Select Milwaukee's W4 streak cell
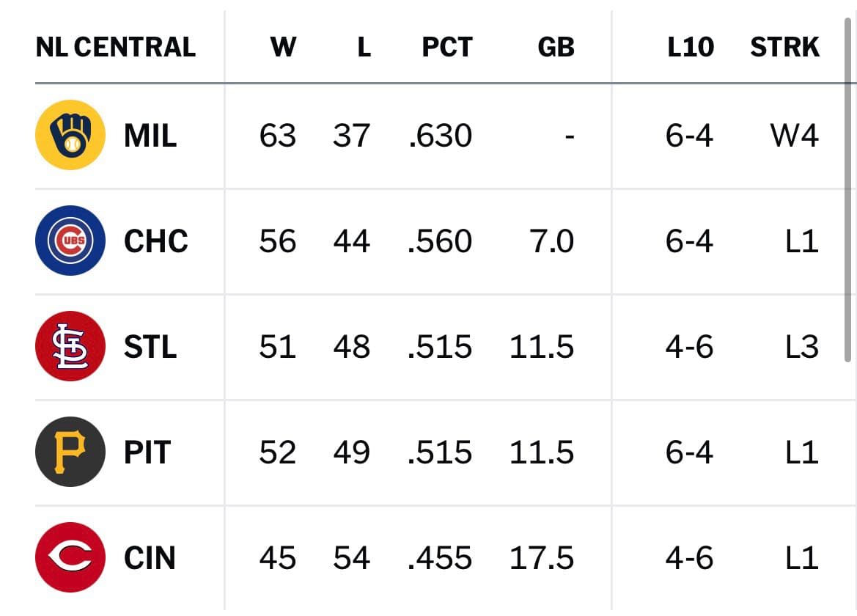This screenshot has width=857, height=616. pyautogui.click(x=794, y=136)
